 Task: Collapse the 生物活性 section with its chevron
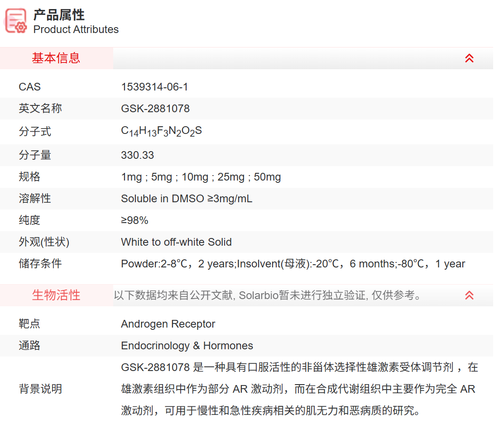tap(469, 295)
